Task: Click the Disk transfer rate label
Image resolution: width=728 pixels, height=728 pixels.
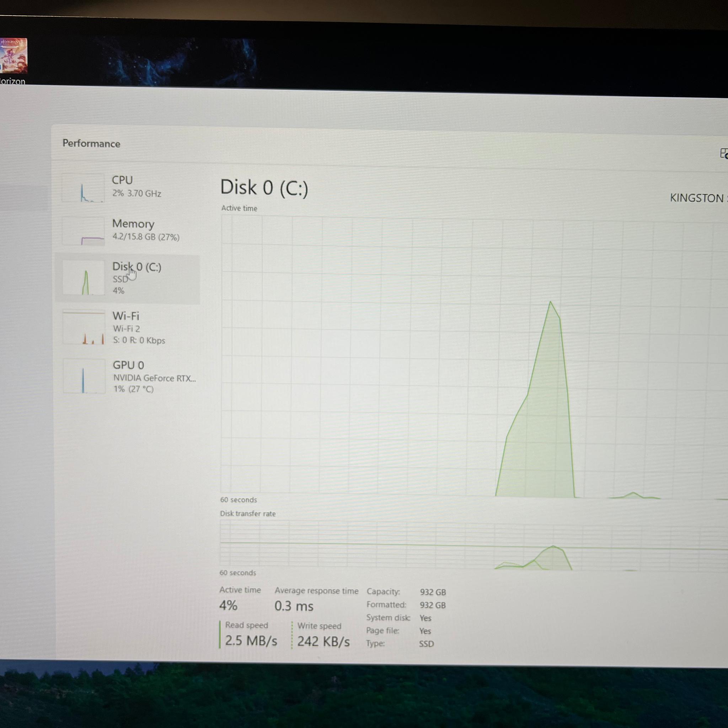Action: click(x=248, y=514)
